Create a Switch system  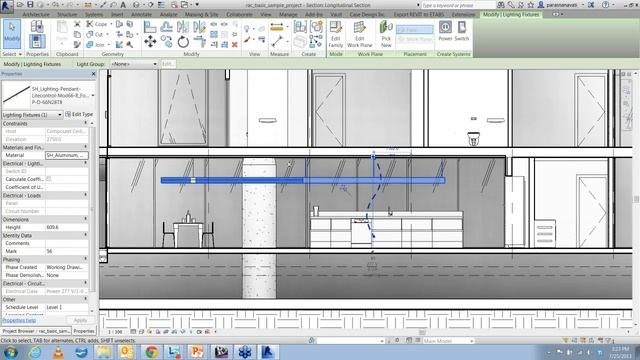click(x=462, y=31)
